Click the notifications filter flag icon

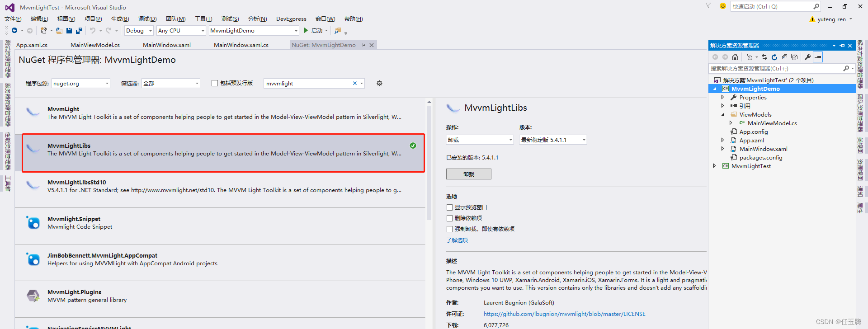(708, 6)
